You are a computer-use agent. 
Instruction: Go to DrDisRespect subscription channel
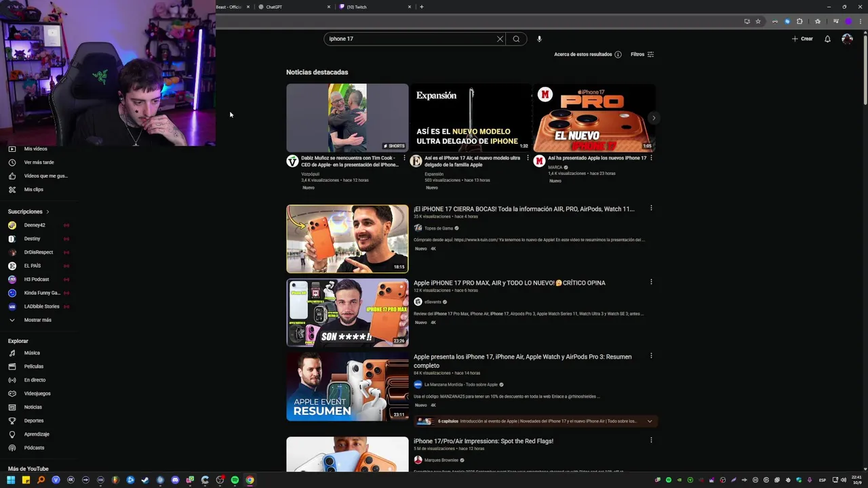tap(37, 252)
